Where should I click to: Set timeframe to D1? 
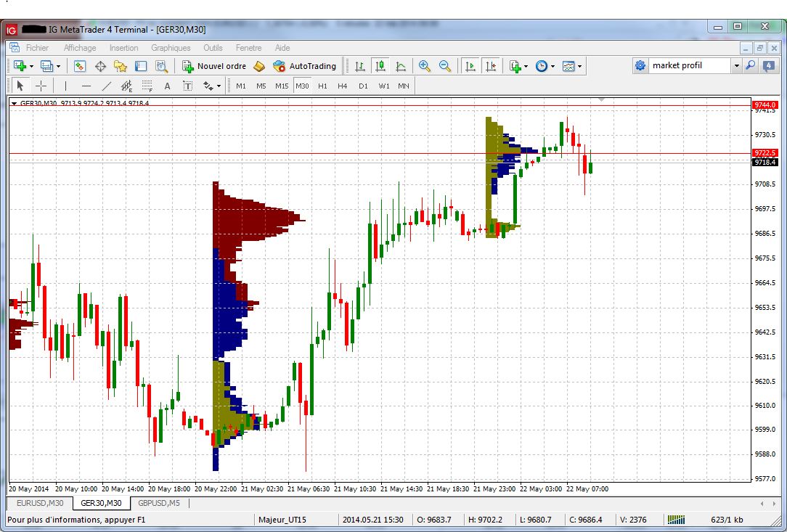[364, 86]
